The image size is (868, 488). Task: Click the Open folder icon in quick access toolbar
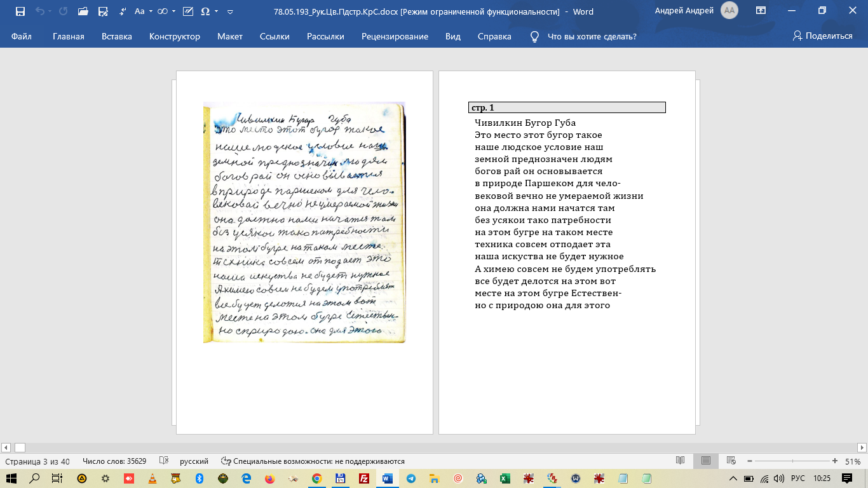pos(82,11)
